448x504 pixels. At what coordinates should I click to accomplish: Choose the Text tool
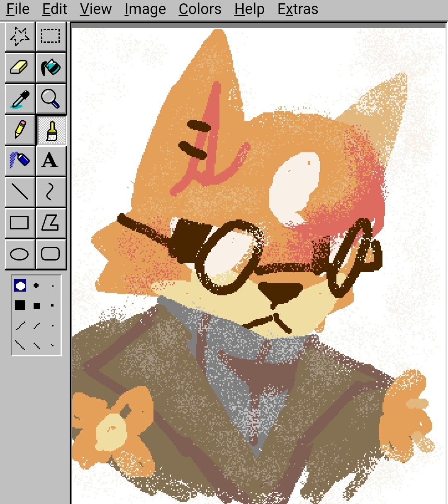click(x=51, y=161)
